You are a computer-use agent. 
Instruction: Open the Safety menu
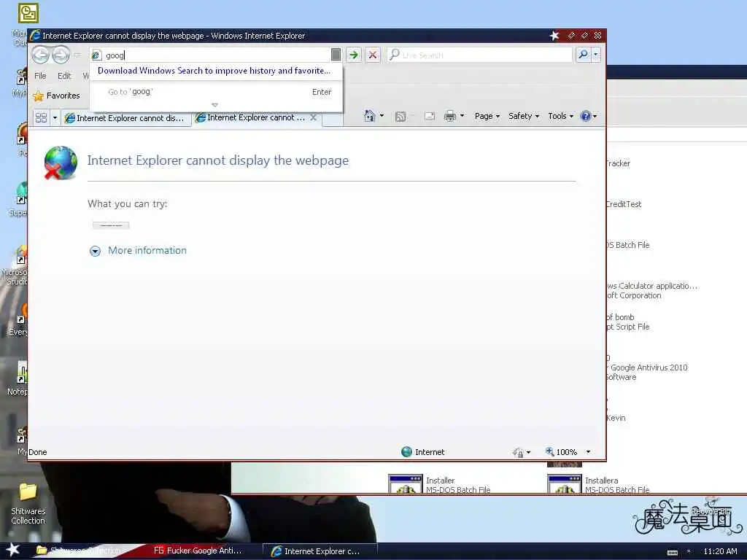point(524,116)
